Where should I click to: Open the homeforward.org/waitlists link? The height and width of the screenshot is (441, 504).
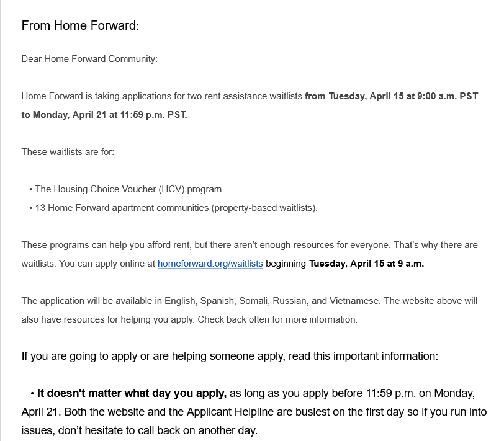210,264
